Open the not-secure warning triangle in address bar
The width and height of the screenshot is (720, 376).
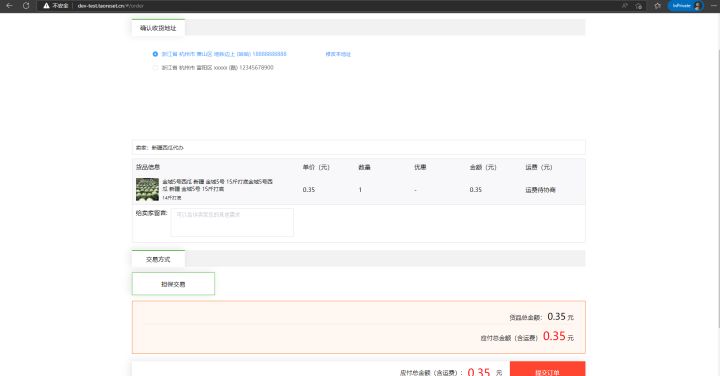pos(46,6)
